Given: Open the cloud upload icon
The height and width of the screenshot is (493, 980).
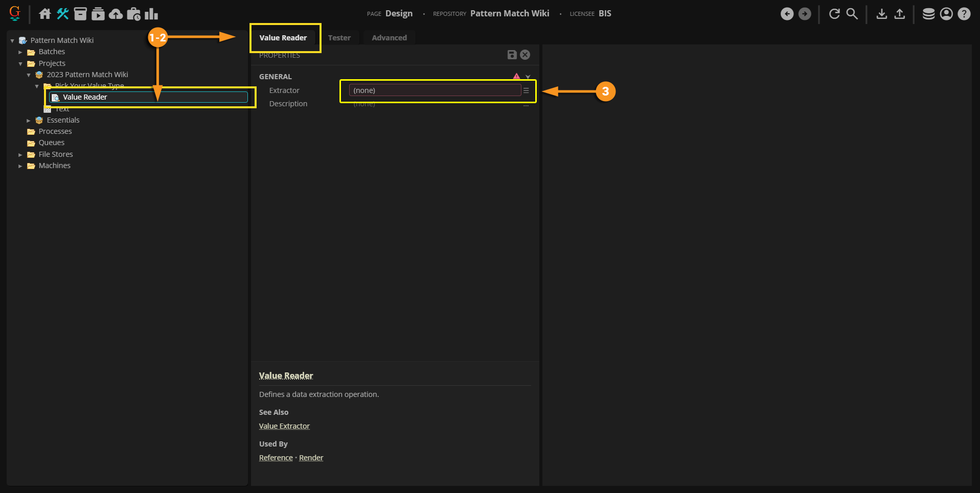Looking at the screenshot, I should [x=116, y=14].
